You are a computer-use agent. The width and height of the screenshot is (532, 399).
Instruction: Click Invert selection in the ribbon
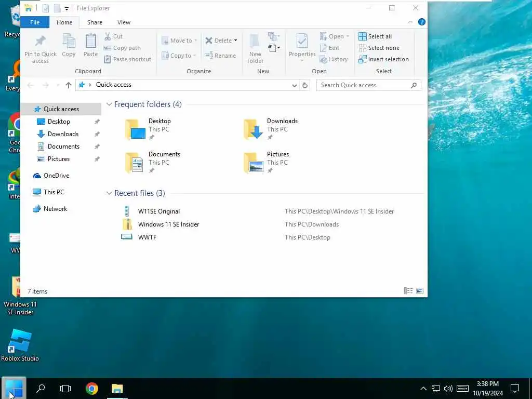[384, 59]
